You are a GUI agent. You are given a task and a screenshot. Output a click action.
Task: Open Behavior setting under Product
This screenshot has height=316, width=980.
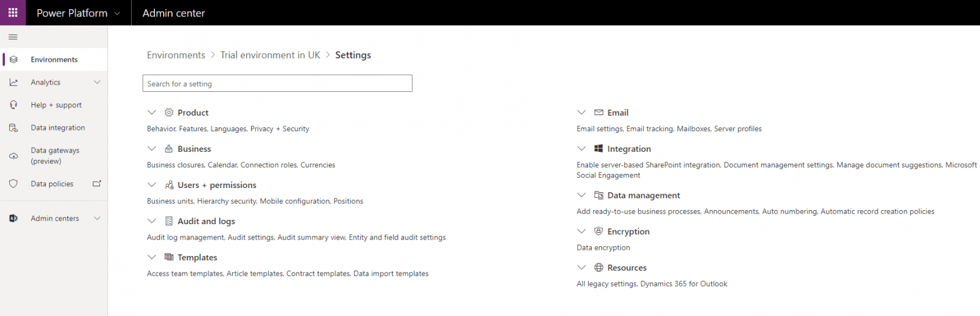tap(161, 129)
